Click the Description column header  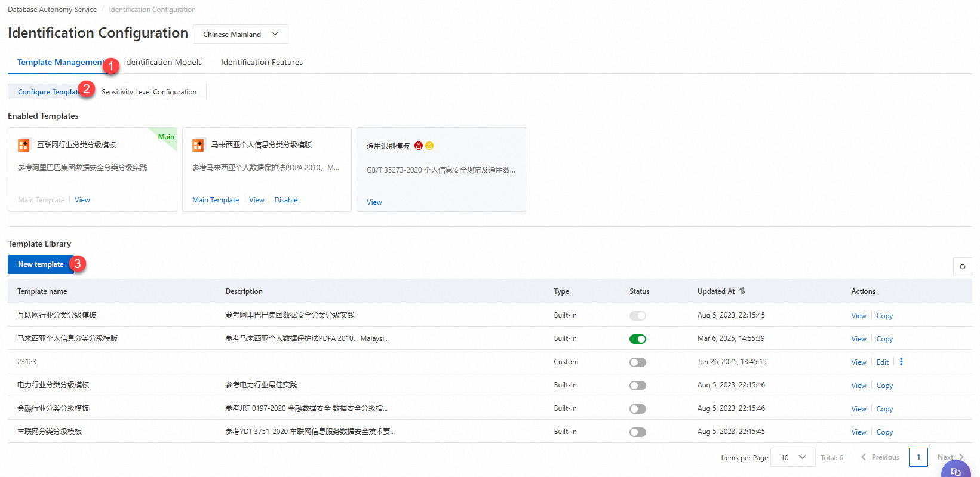click(244, 291)
